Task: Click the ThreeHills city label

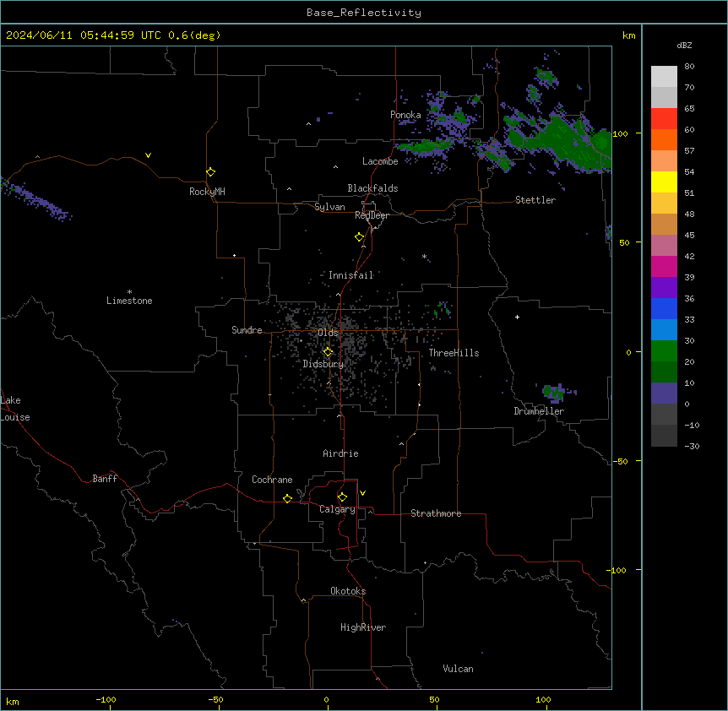Action: point(454,353)
